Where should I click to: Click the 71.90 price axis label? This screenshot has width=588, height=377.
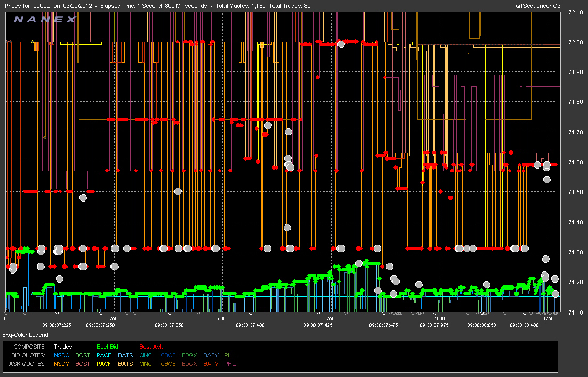point(576,72)
